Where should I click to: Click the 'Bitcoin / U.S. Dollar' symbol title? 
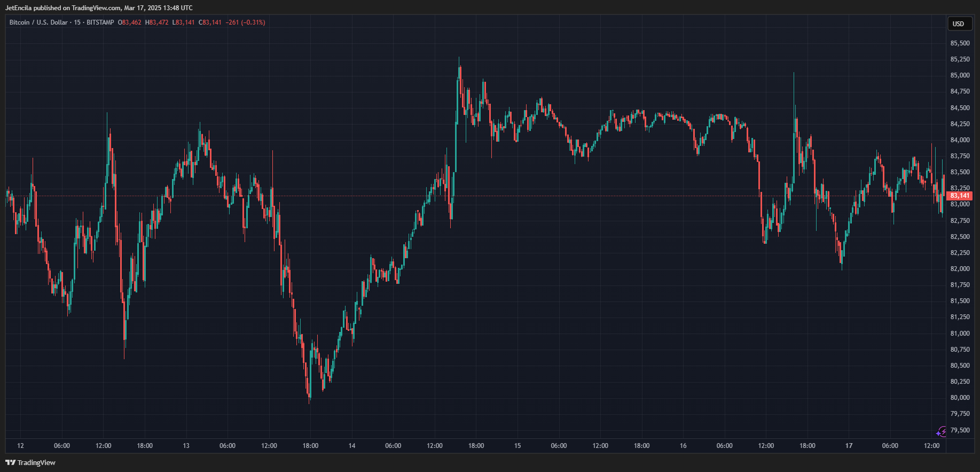38,22
